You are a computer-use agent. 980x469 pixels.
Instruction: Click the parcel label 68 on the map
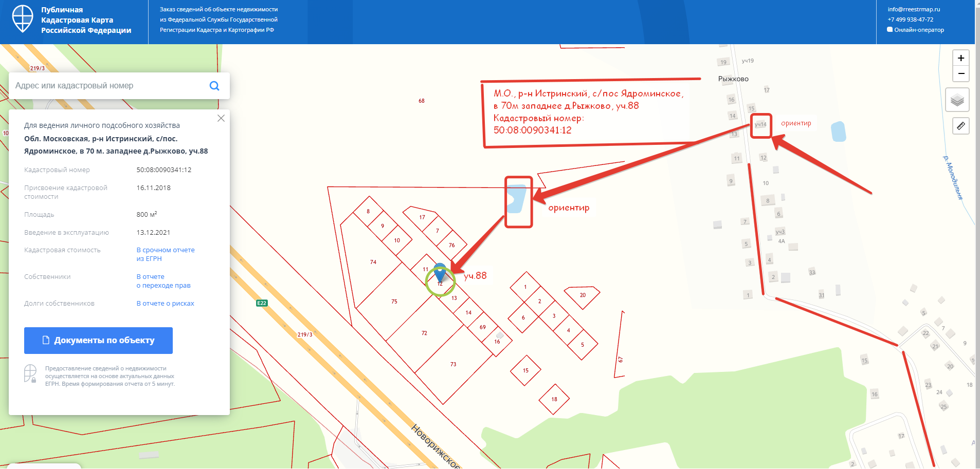[422, 101]
